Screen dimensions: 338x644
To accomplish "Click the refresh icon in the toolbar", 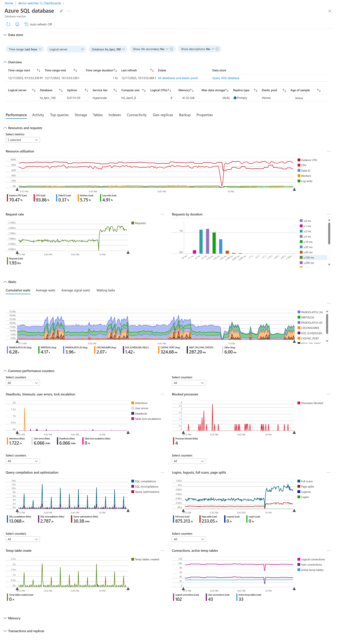I will point(8,24).
